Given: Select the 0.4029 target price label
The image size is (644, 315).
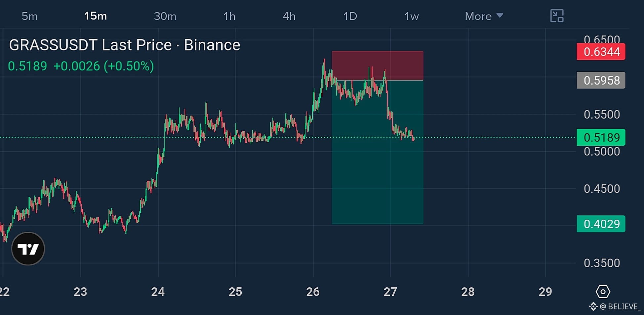Looking at the screenshot, I should (601, 224).
